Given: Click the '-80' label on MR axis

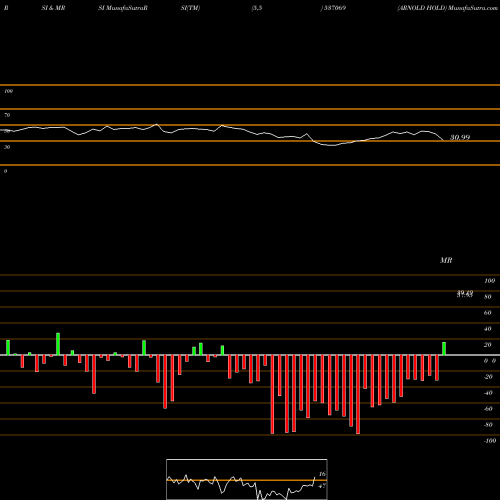Looking at the screenshot, I should (488, 425).
